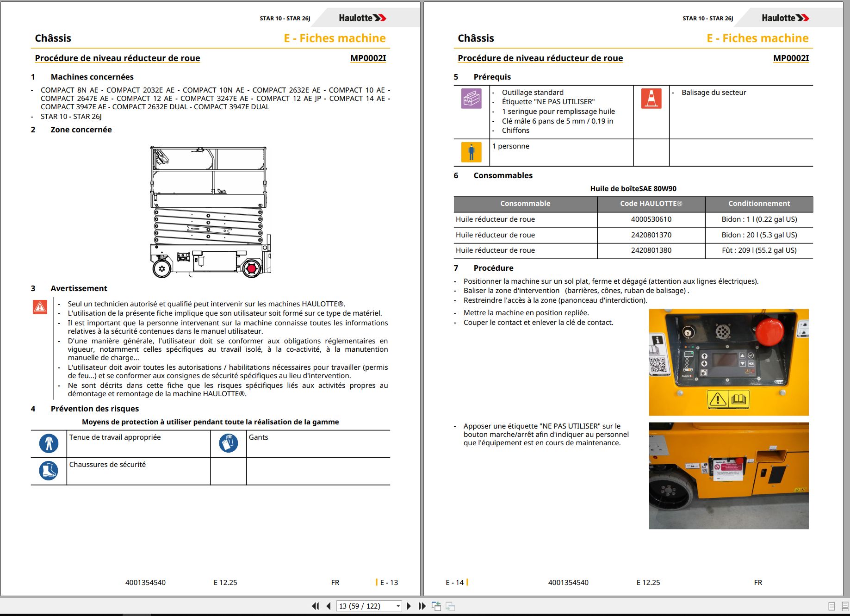
Task: Click 'E - Fiches machine' on left page
Action: 335,38
